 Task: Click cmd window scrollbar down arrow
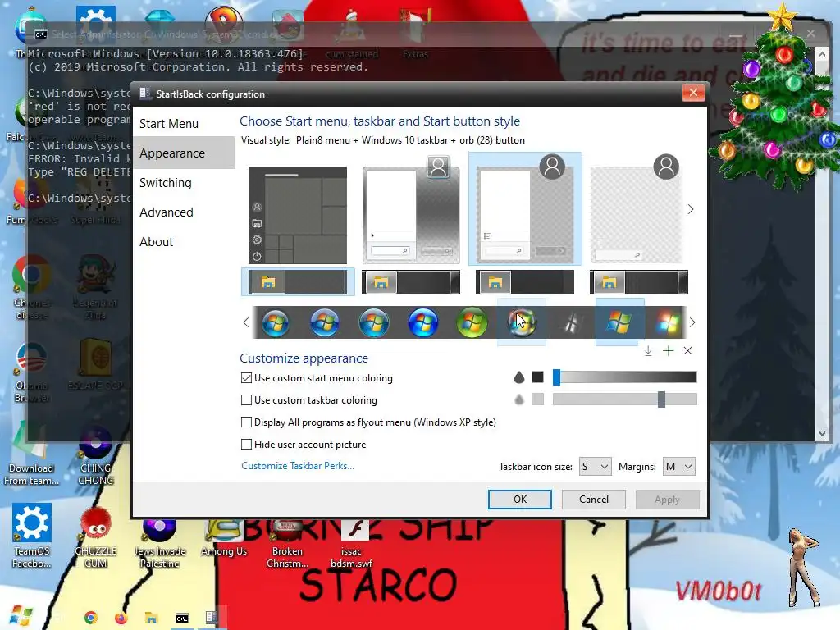pyautogui.click(x=822, y=434)
